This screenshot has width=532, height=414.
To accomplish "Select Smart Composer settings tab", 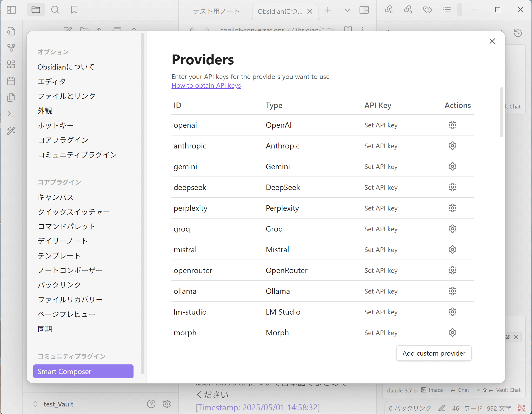I will (83, 371).
